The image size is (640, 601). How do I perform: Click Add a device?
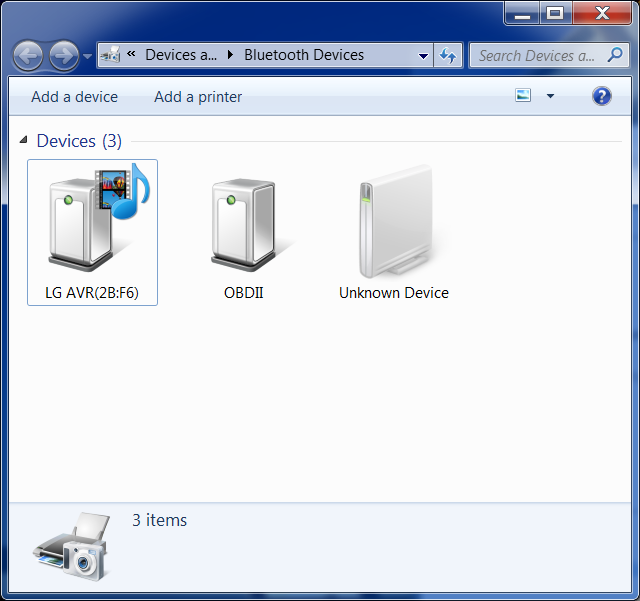74,97
